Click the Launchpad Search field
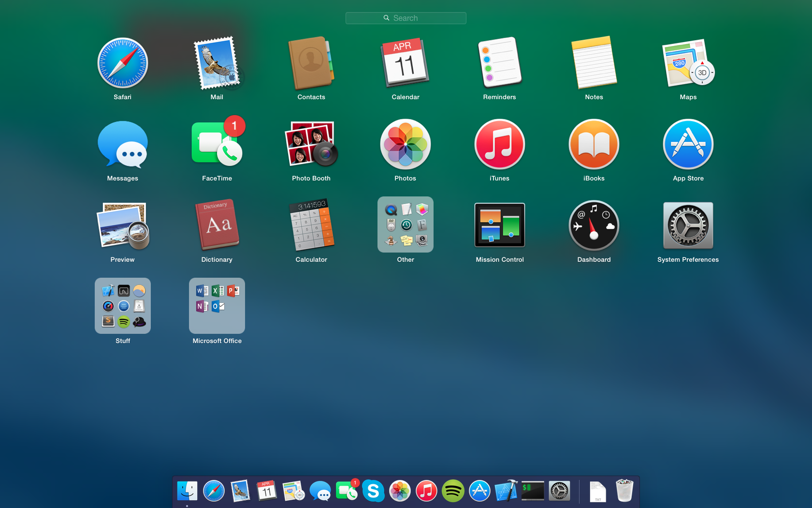The width and height of the screenshot is (812, 508). pyautogui.click(x=406, y=18)
